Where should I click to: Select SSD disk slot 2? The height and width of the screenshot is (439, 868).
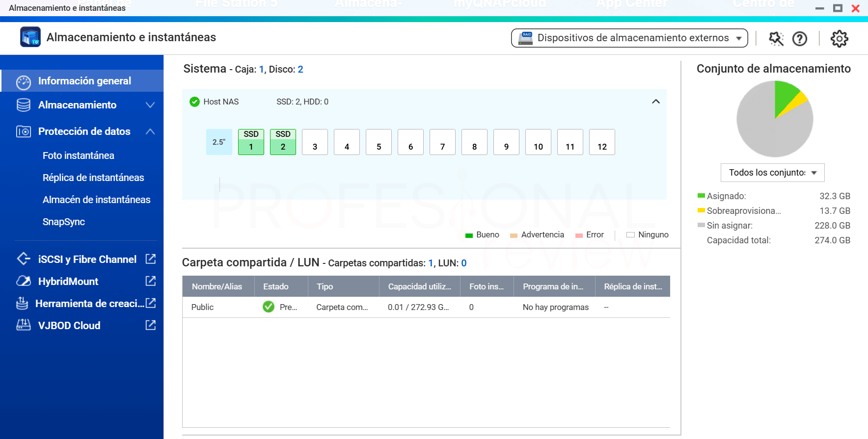283,142
